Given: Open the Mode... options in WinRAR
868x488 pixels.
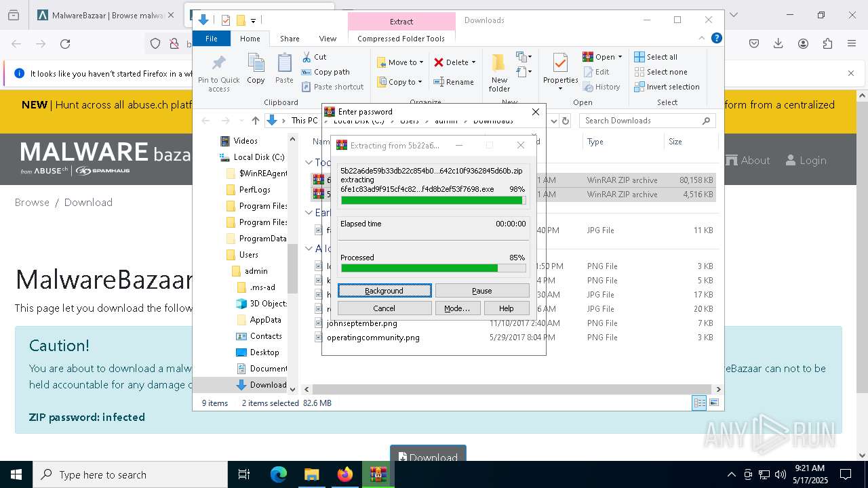Looking at the screenshot, I should (x=457, y=308).
